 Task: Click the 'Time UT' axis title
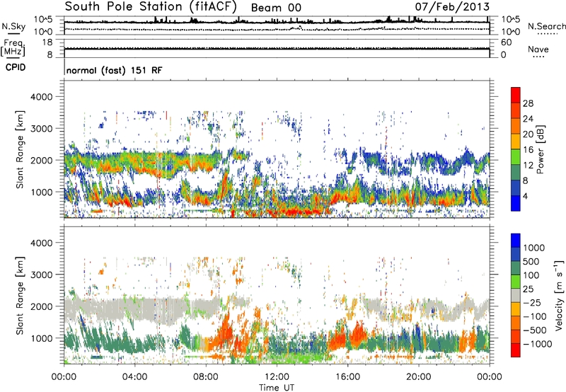click(277, 388)
